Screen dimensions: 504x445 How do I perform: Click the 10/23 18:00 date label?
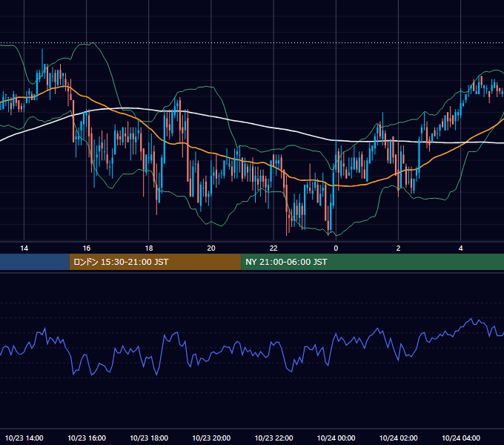click(149, 438)
